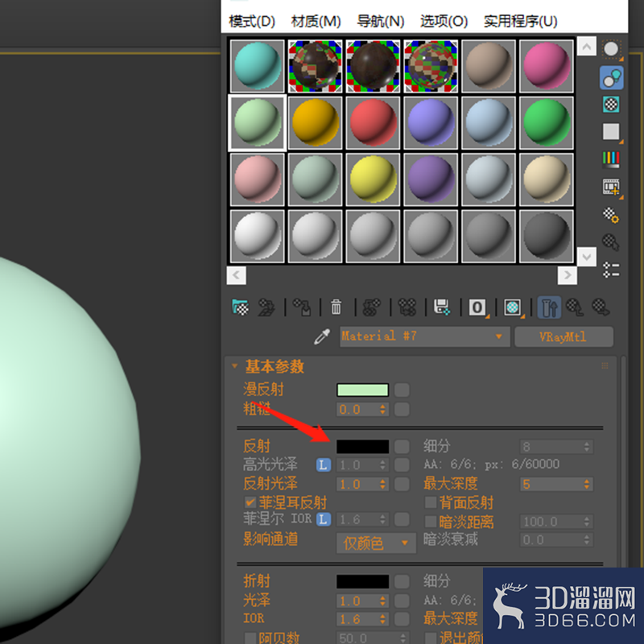644x644 pixels.
Task: Click the 最大深度 5 spinner arrows
Action: (587, 485)
